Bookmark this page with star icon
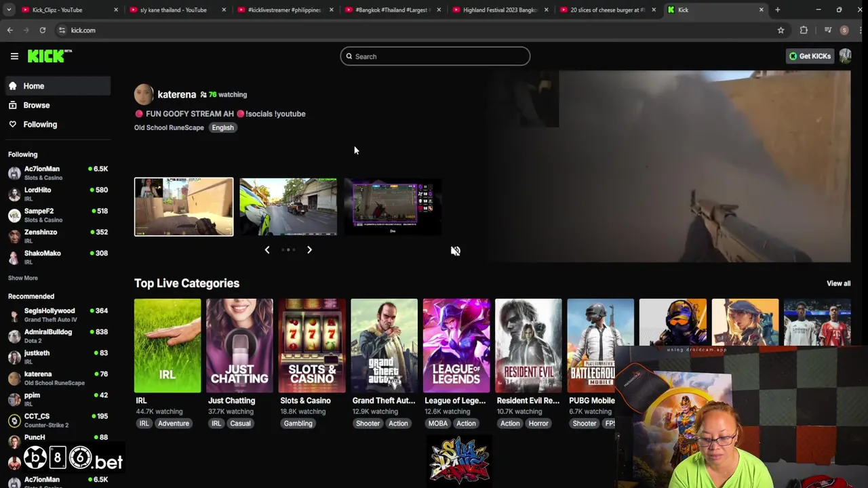The image size is (868, 488). (781, 30)
